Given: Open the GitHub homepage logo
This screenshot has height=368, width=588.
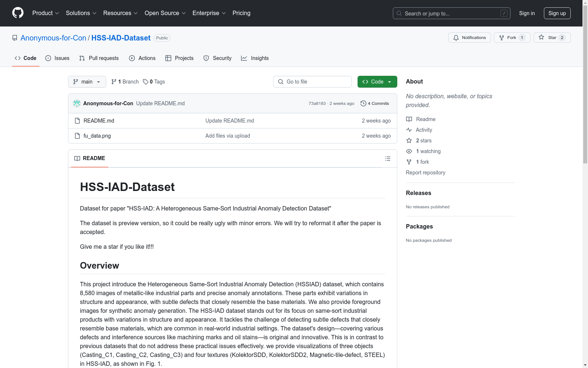Looking at the screenshot, I should click(x=18, y=13).
